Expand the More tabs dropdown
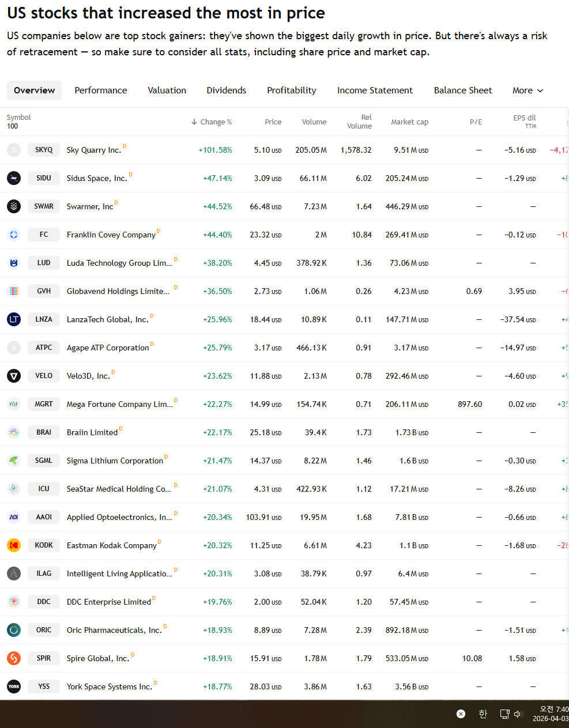The width and height of the screenshot is (569, 728). [x=528, y=90]
